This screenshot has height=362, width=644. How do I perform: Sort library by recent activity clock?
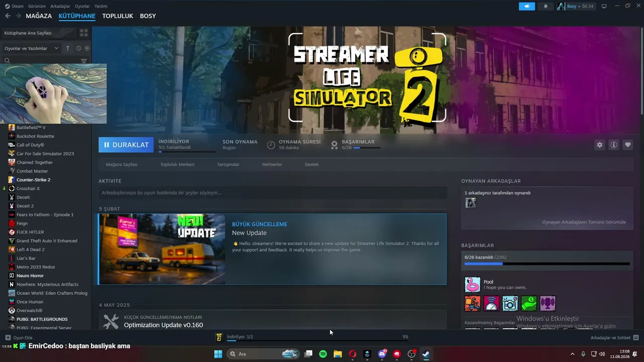tap(78, 48)
